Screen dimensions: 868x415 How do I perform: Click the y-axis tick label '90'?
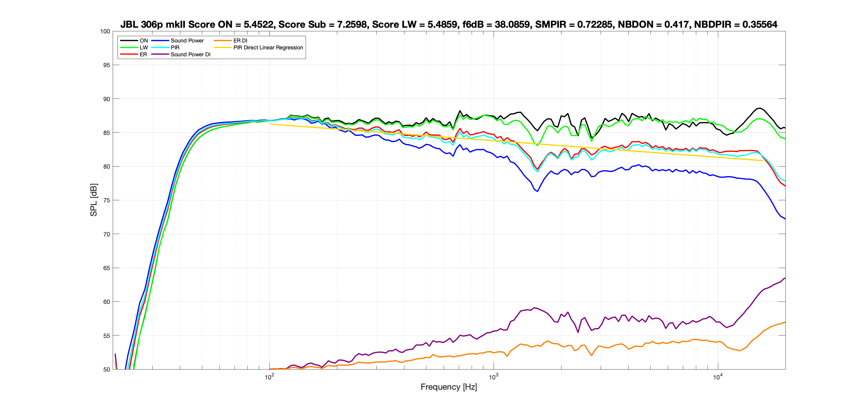coord(106,99)
